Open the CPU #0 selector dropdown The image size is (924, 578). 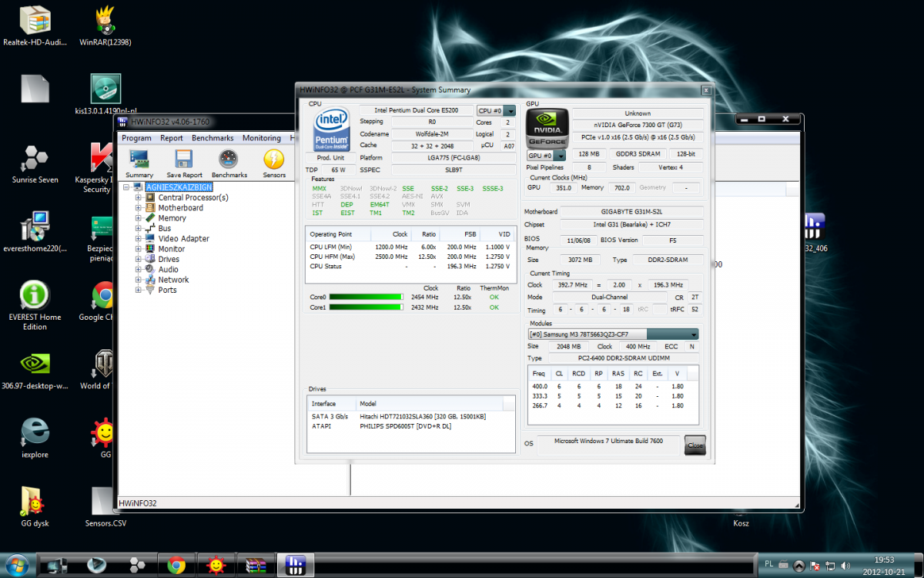pyautogui.click(x=494, y=111)
